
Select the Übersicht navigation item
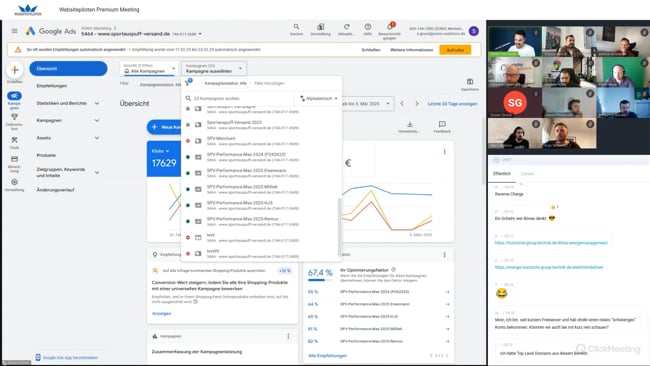pos(68,69)
